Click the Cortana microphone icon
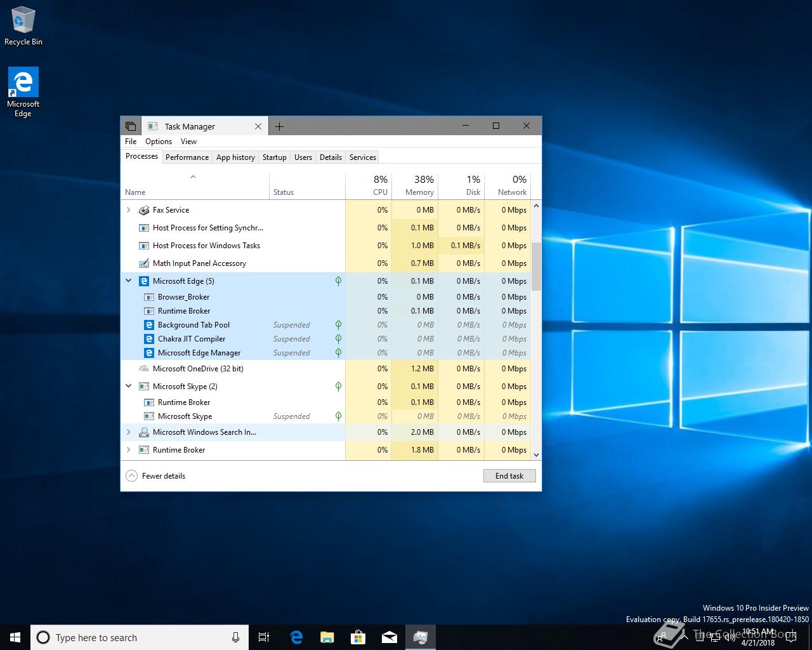812x650 pixels. (235, 637)
